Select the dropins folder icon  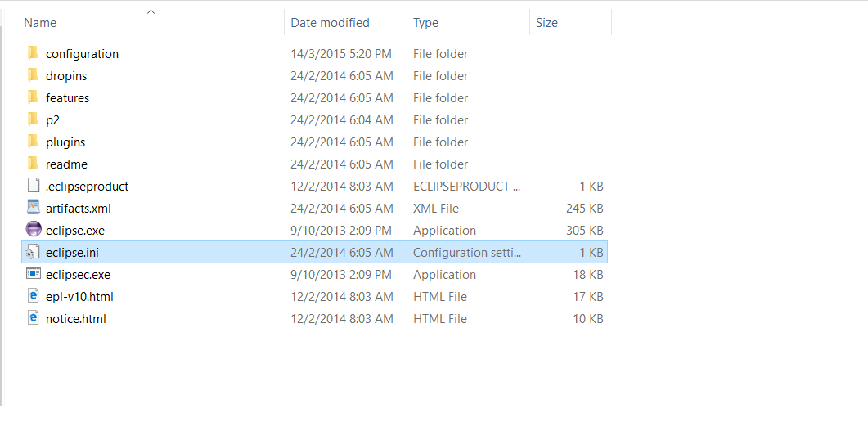pos(34,75)
